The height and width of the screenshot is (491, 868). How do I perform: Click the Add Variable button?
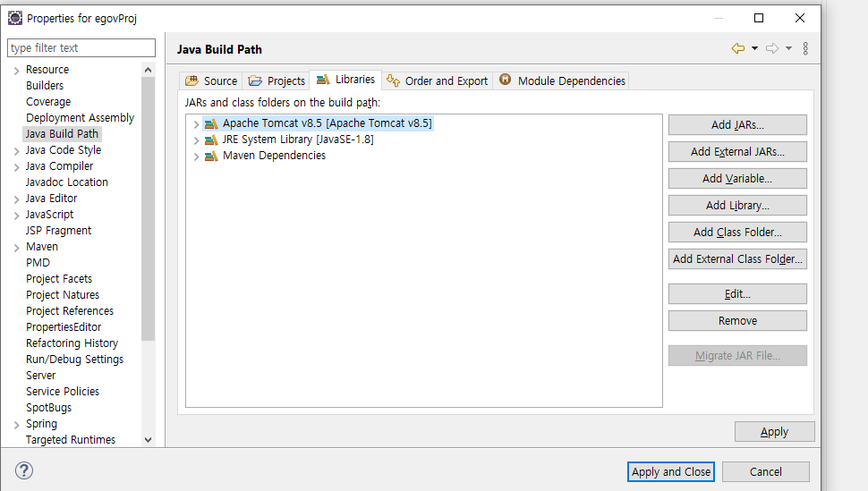[x=737, y=178]
